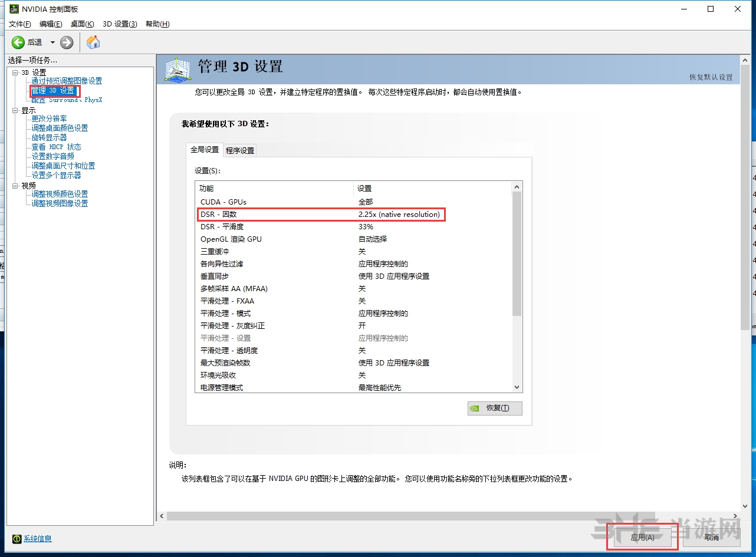Select the DSR - 平滑度 row
Image resolution: width=756 pixels, height=557 pixels.
353,226
